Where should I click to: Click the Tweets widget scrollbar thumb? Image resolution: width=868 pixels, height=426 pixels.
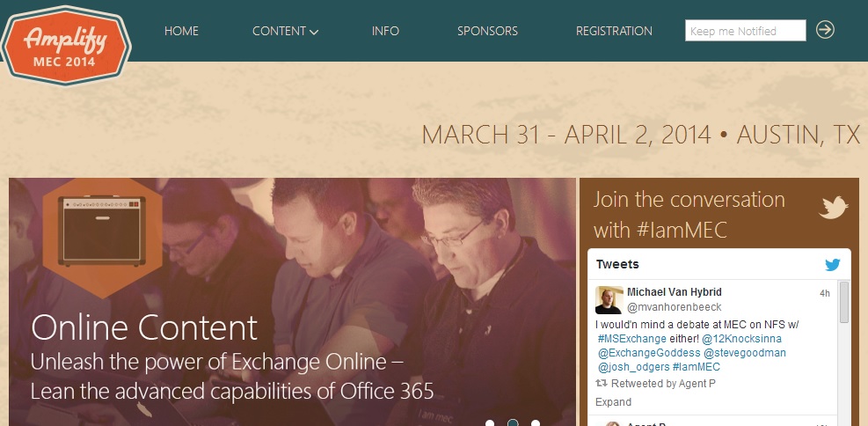click(843, 302)
